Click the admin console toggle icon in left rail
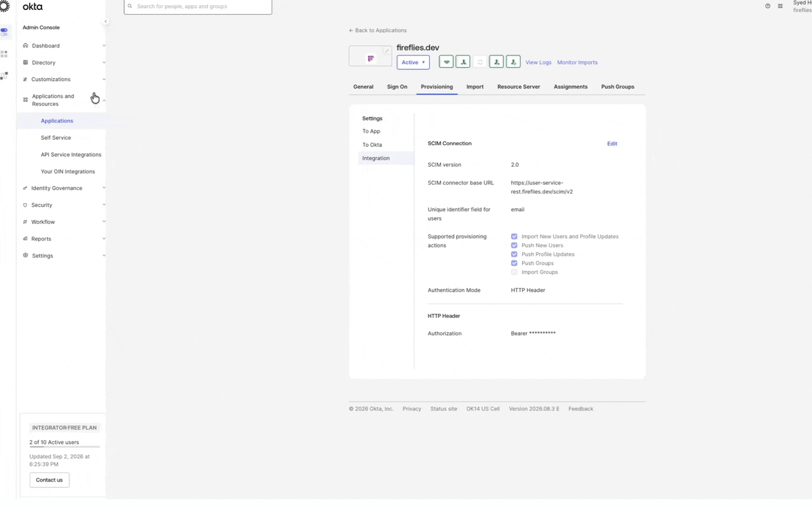 pyautogui.click(x=4, y=32)
